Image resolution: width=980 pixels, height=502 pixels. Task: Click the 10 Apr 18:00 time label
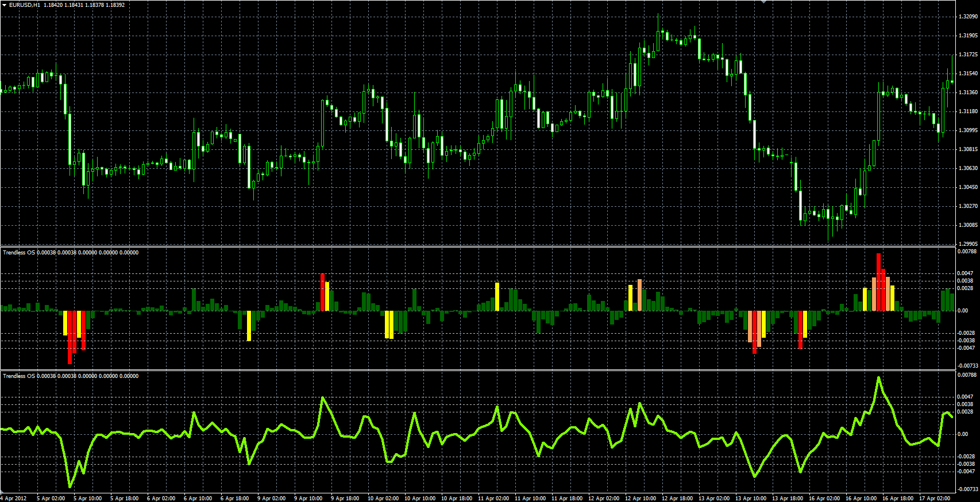(x=457, y=499)
